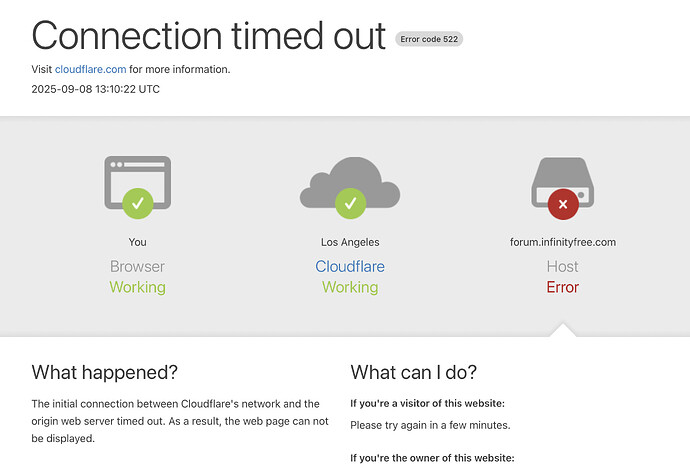Open the cloudflare.com link
The height and width of the screenshot is (470, 690).
pyautogui.click(x=90, y=70)
